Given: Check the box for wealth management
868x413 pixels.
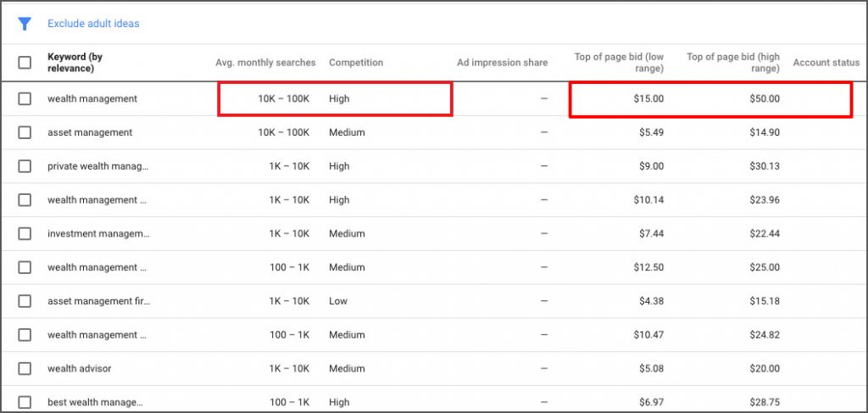Looking at the screenshot, I should pos(25,98).
